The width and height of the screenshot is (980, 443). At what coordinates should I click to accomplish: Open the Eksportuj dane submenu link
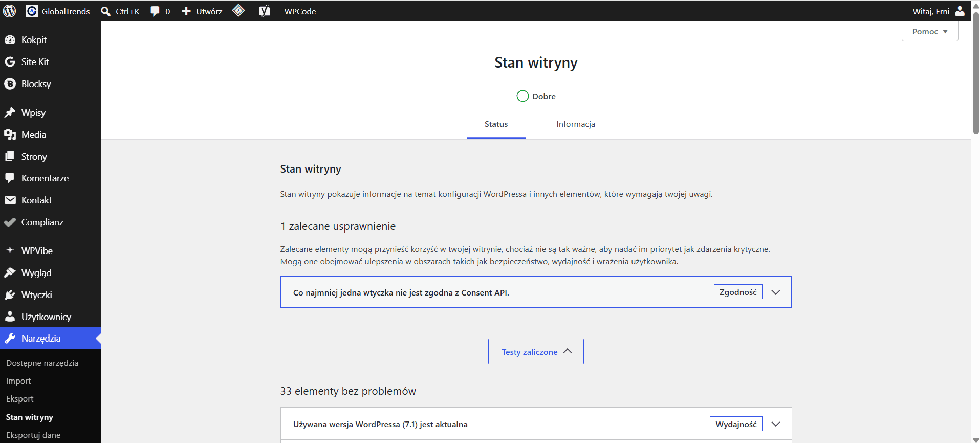[x=33, y=435]
